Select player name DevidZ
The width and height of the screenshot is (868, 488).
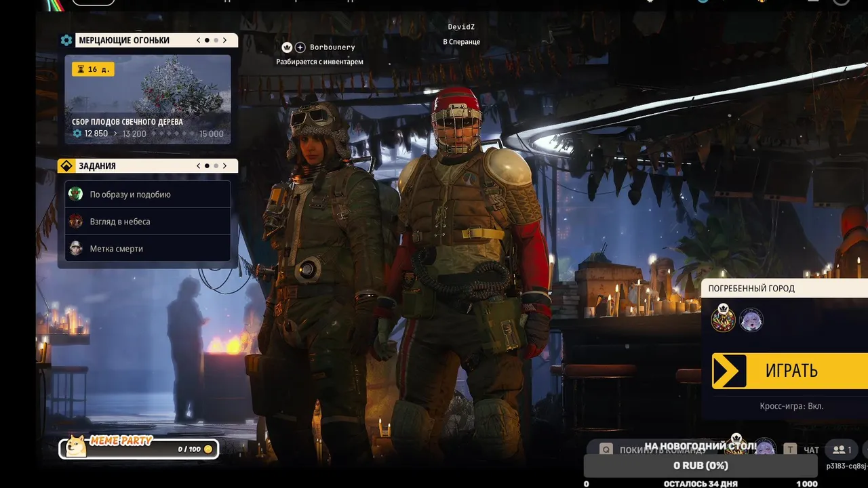pos(461,27)
